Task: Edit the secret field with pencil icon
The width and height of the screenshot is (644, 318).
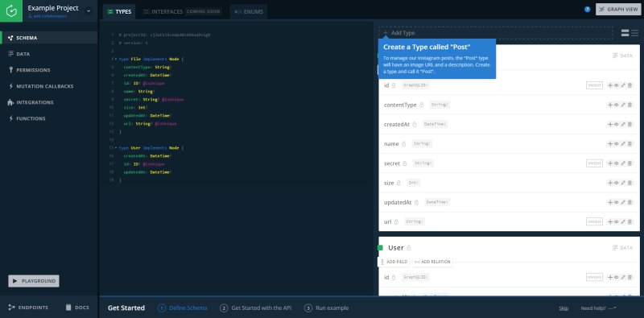Action: tap(623, 163)
